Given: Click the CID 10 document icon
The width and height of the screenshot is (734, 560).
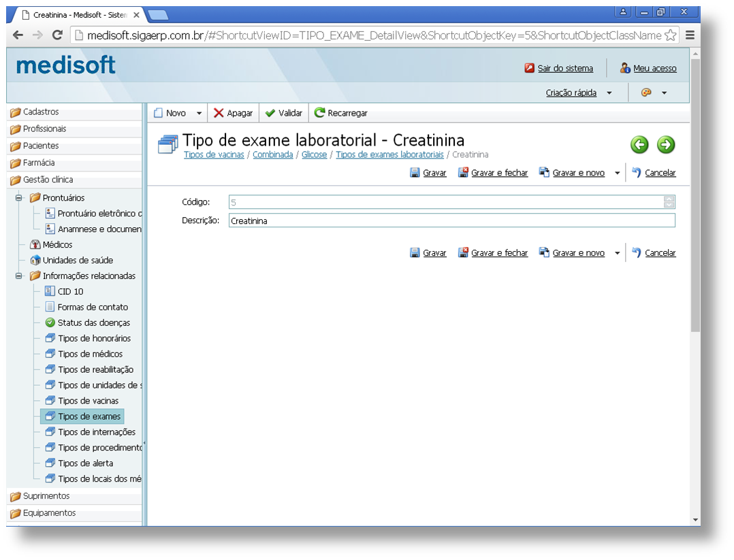Looking at the screenshot, I should [x=50, y=291].
